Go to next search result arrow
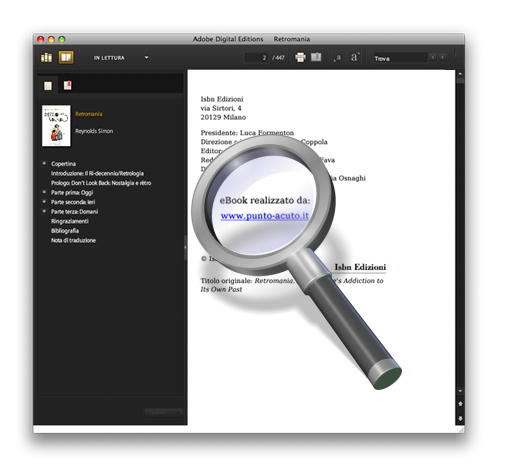 [443, 57]
